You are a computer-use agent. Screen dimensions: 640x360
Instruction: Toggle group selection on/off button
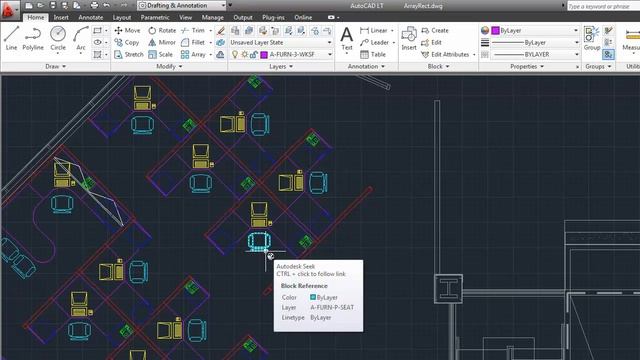click(x=608, y=54)
